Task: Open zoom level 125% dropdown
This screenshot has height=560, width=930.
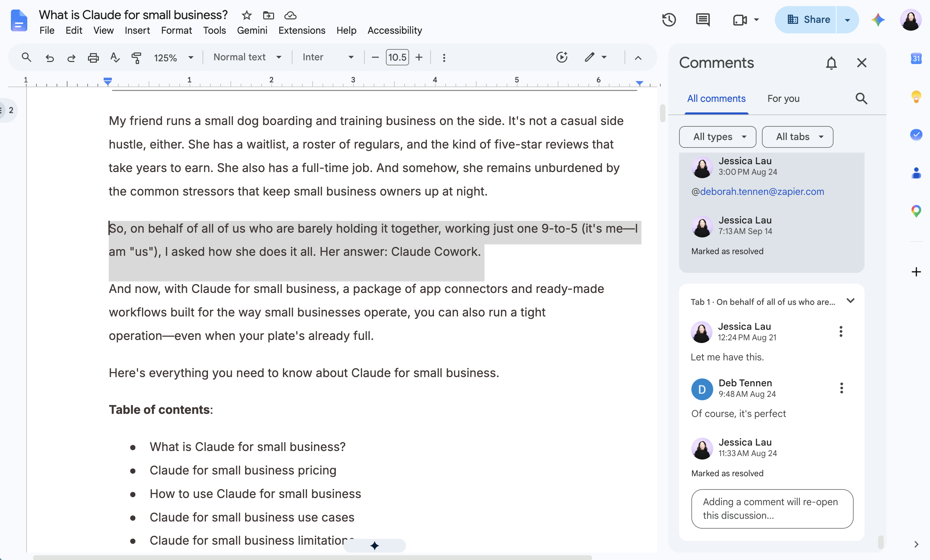Action: [174, 57]
